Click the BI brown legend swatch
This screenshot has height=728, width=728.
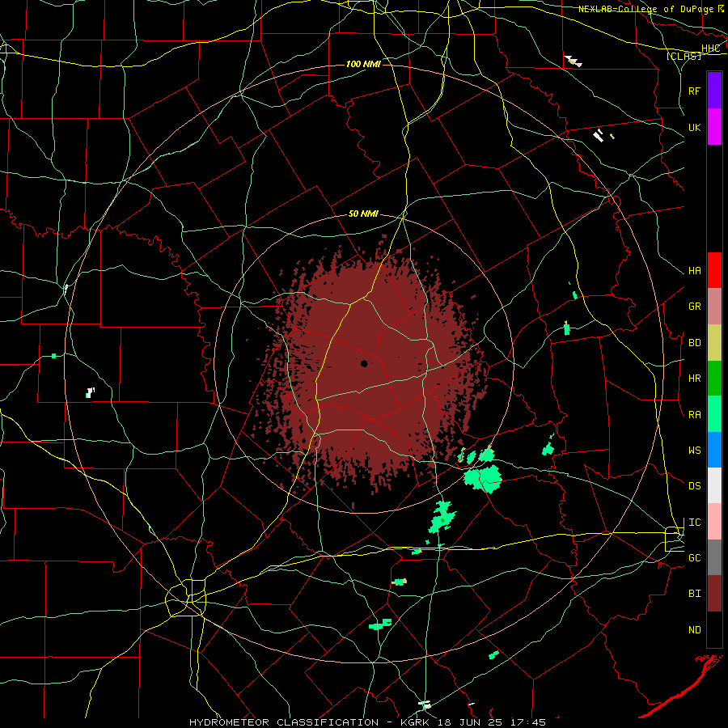tap(714, 594)
